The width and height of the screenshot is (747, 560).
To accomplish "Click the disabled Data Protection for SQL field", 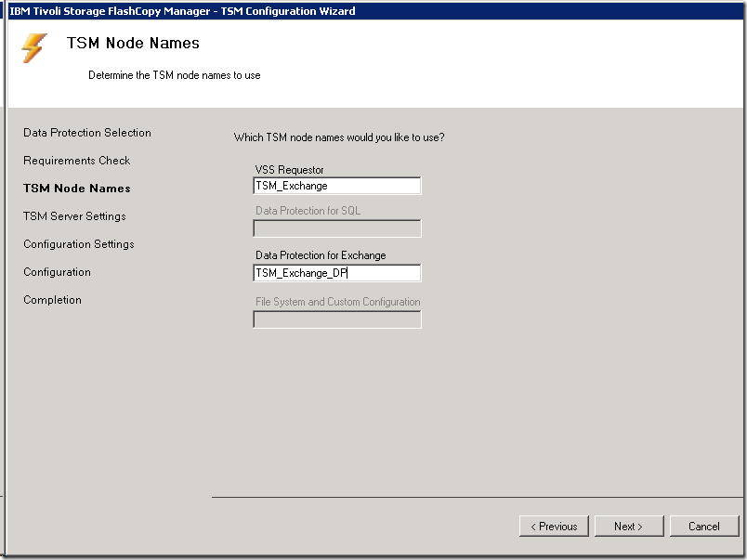I will [336, 228].
